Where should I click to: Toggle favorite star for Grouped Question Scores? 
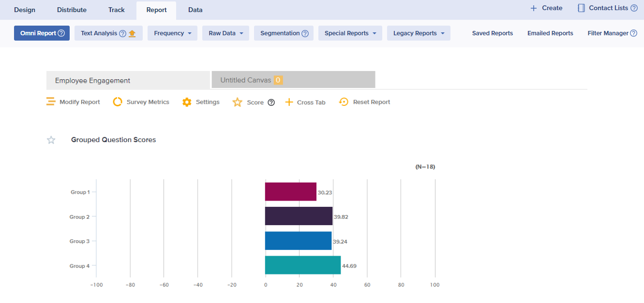point(51,140)
